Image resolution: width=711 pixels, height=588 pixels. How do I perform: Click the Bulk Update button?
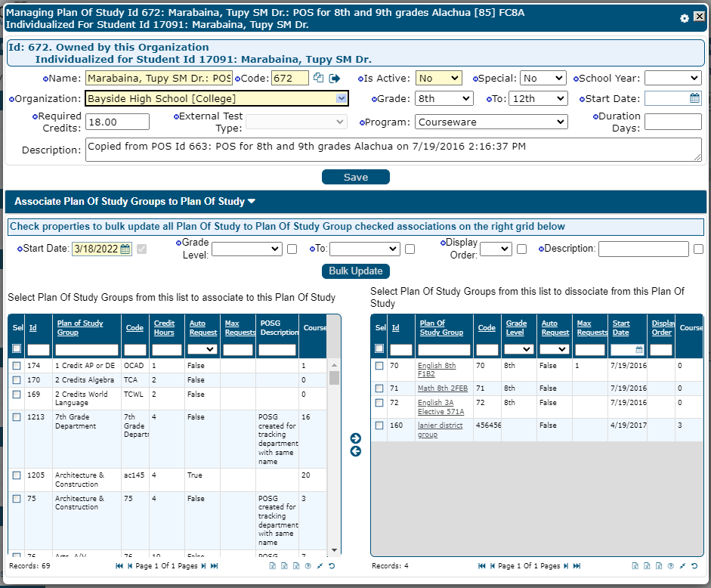pos(356,271)
